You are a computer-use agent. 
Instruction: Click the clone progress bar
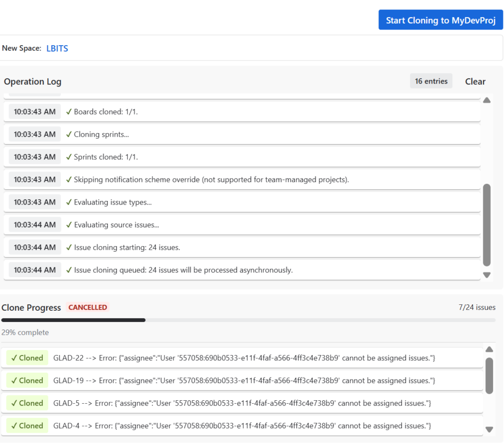click(248, 320)
